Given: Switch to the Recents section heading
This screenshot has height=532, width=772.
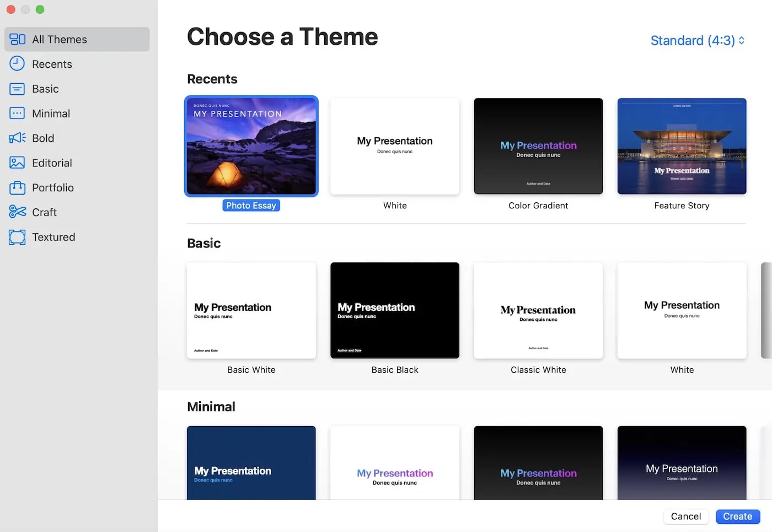Looking at the screenshot, I should [212, 79].
